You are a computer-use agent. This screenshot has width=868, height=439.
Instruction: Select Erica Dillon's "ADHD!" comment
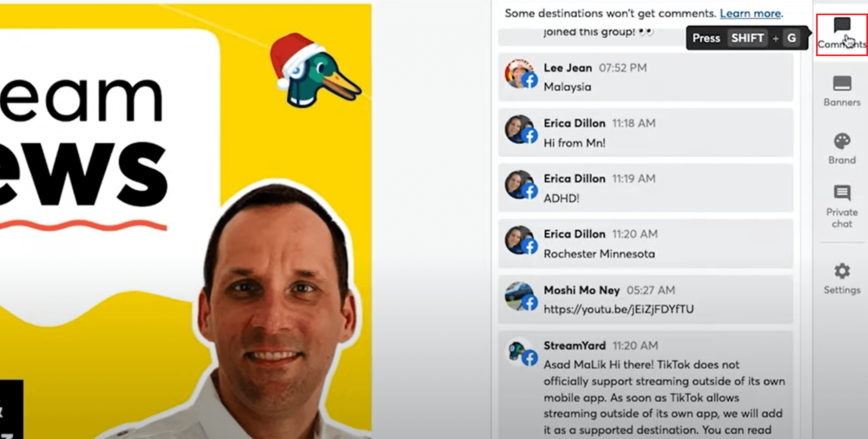pyautogui.click(x=646, y=188)
